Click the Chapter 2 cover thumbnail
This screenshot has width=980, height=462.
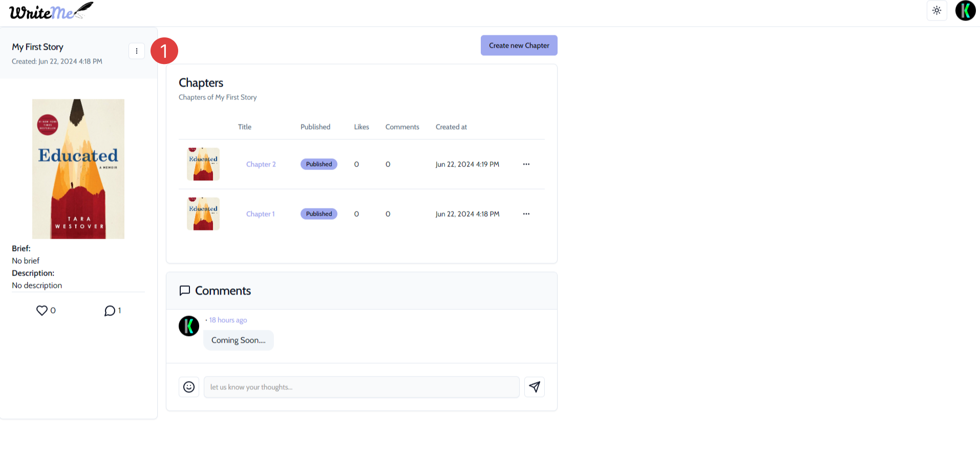203,164
